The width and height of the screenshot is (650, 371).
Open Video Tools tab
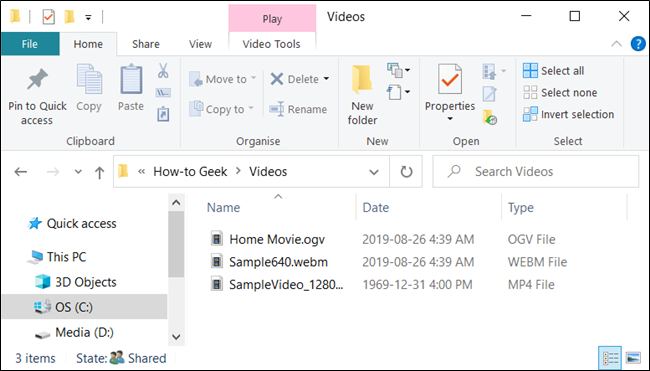coord(272,44)
